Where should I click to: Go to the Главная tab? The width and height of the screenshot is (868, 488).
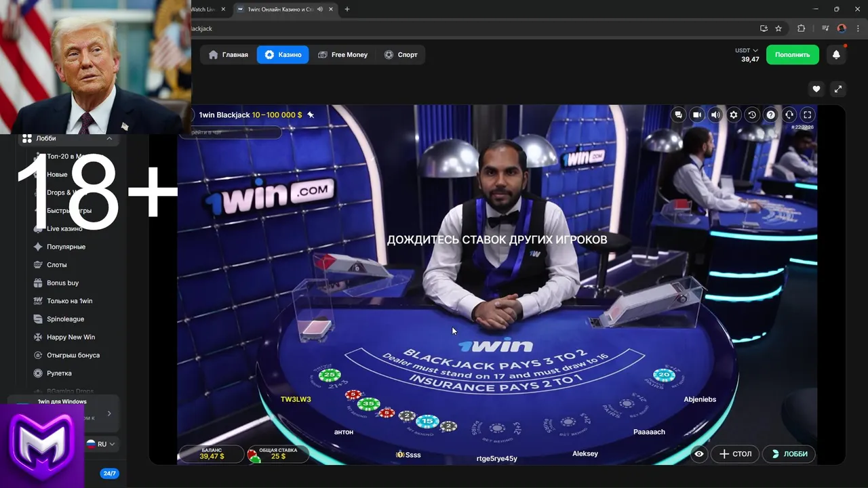(x=229, y=55)
